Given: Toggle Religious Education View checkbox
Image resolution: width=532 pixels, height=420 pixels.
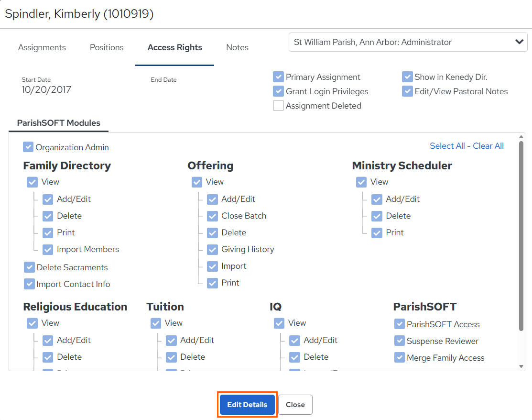Looking at the screenshot, I should point(32,323).
